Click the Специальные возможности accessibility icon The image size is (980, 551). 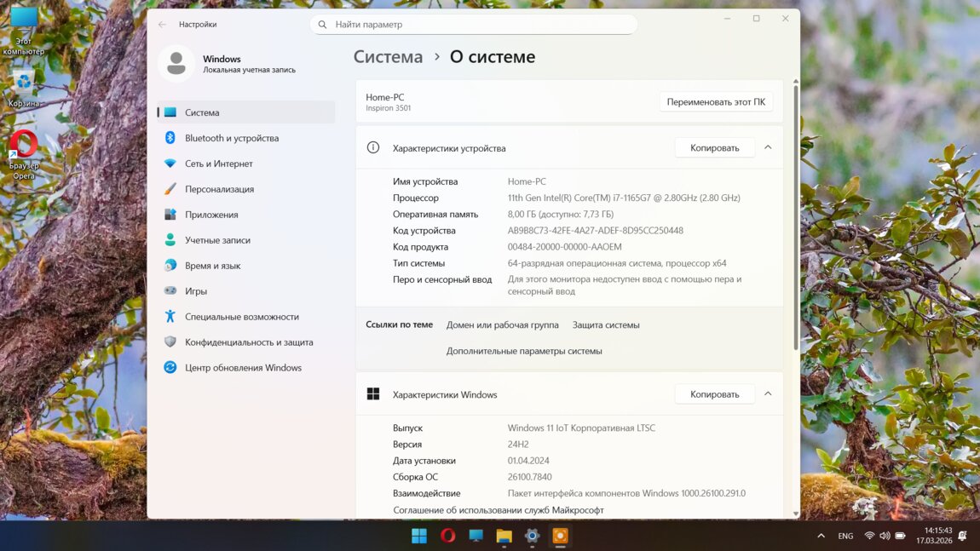(x=170, y=317)
